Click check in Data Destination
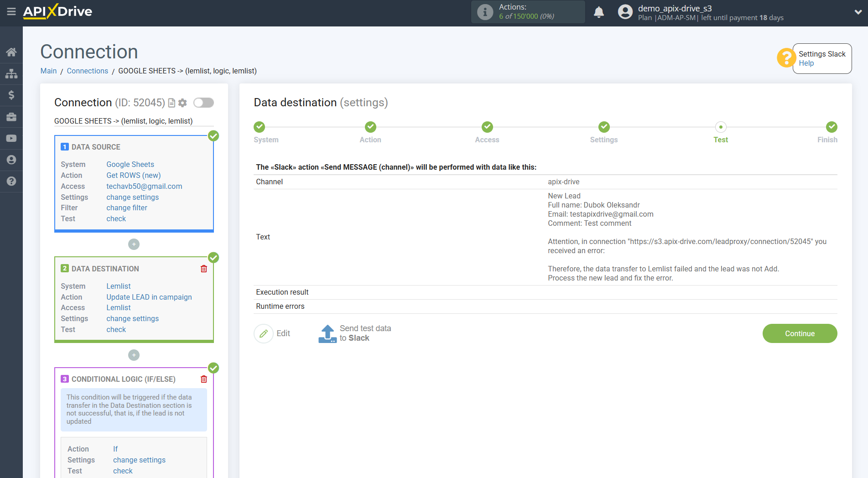The height and width of the screenshot is (478, 868). [116, 329]
